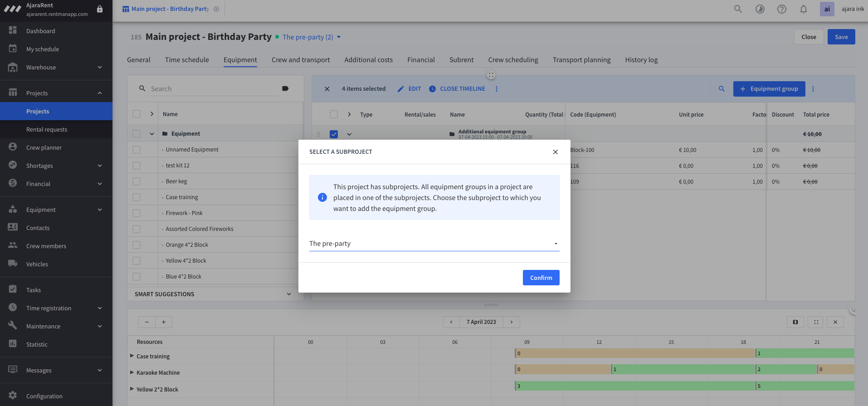The width and height of the screenshot is (868, 406).
Task: Collapse the Additional equipment group row
Action: click(349, 134)
